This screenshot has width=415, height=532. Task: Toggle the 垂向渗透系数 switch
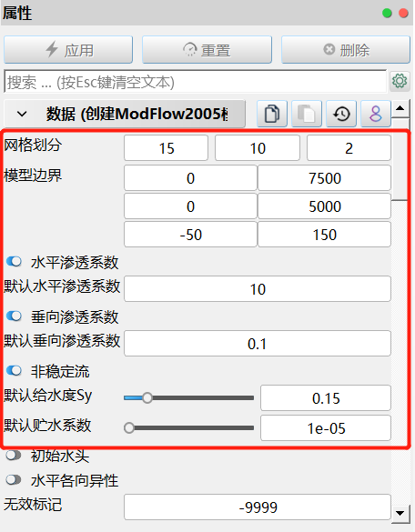tap(14, 316)
